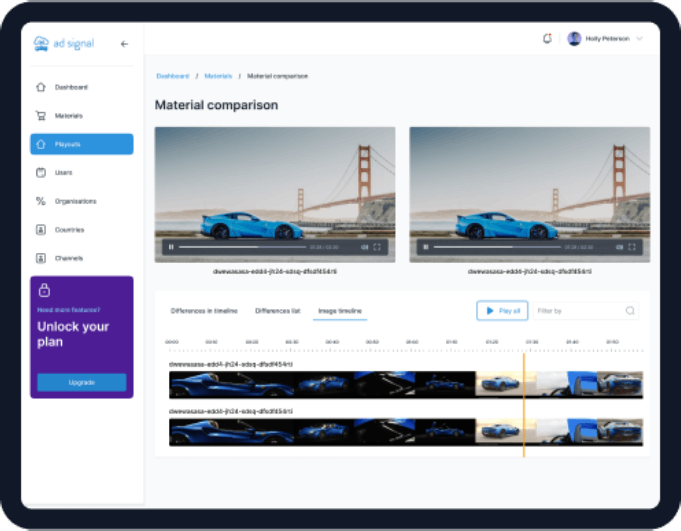The width and height of the screenshot is (681, 531).
Task: Click the Upgrade button
Action: coord(81,382)
